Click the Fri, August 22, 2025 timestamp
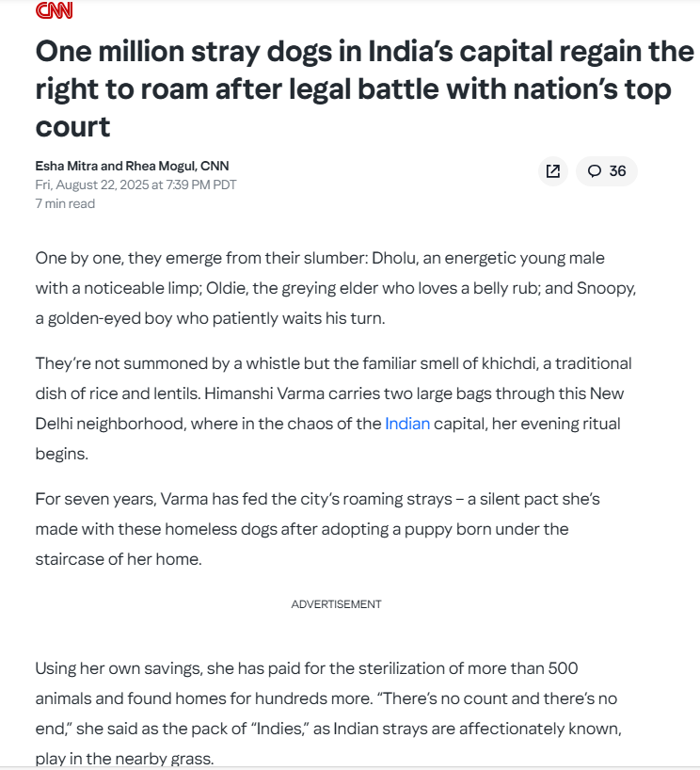This screenshot has height=770, width=700. (135, 184)
